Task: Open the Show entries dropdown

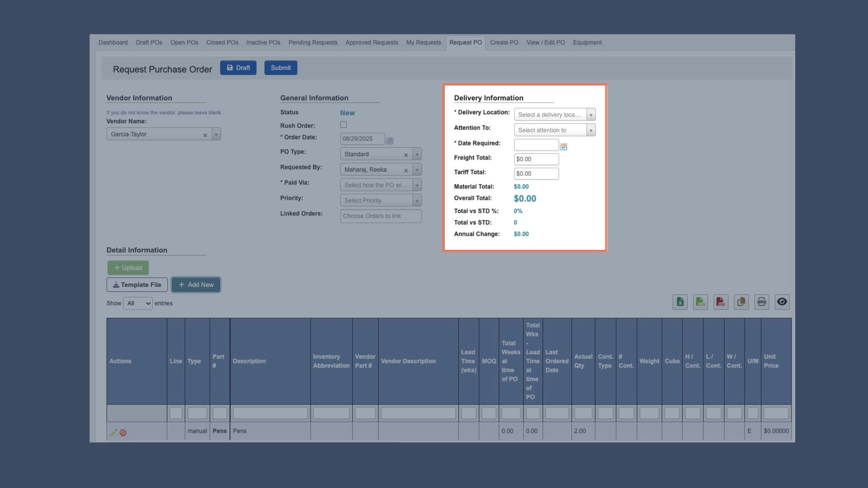Action: pos(137,303)
